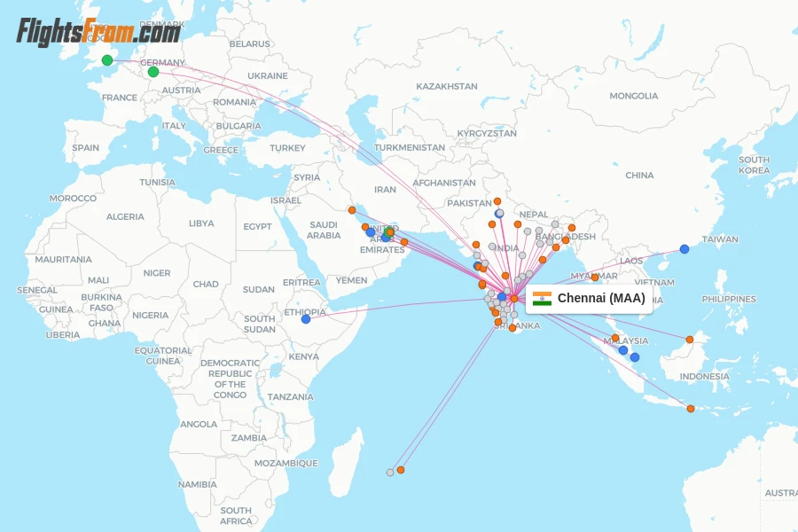Image resolution: width=798 pixels, height=532 pixels.
Task: Select gray marker north of Bangladesh label
Action: click(555, 224)
